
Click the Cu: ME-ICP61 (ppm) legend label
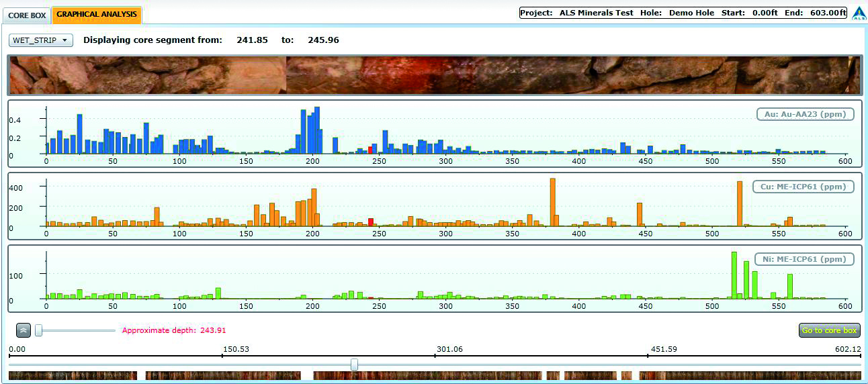coord(805,187)
